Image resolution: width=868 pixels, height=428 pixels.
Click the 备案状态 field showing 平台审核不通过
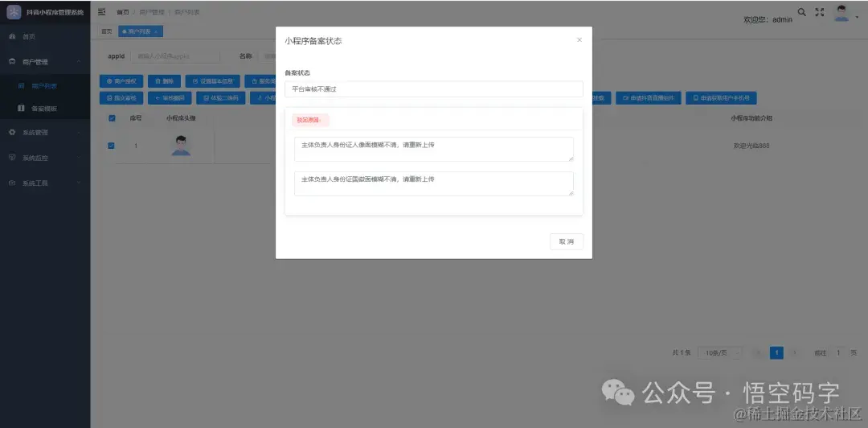point(433,88)
